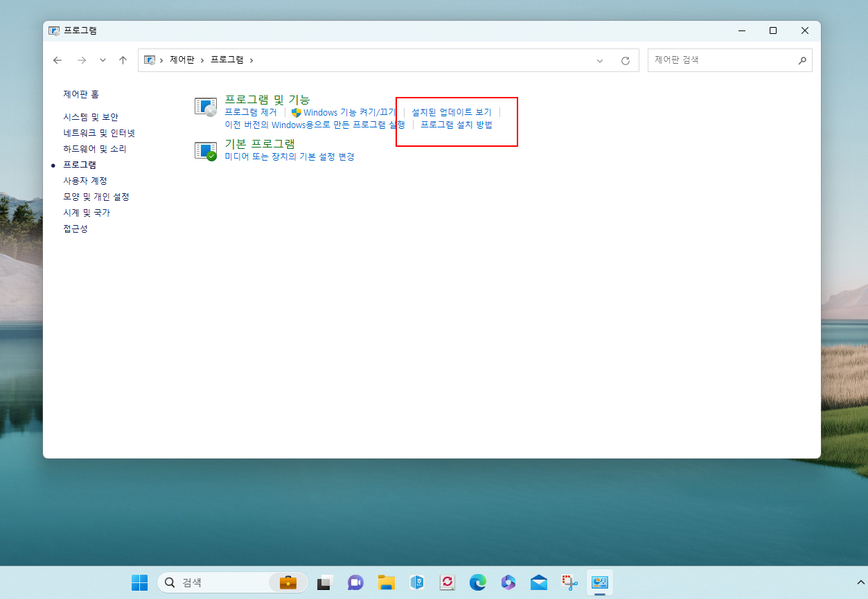
Task: Expand chevron after 프로그램 breadcrumb
Action: (251, 60)
